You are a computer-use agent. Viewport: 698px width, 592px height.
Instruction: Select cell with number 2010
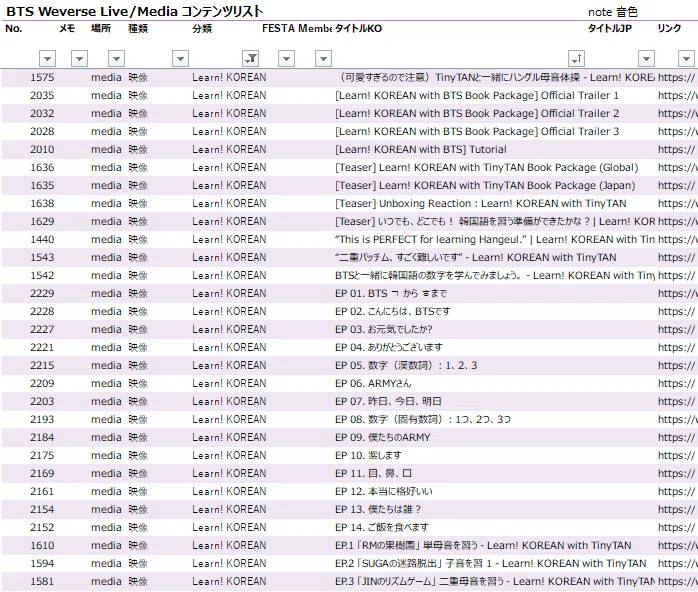[42, 150]
